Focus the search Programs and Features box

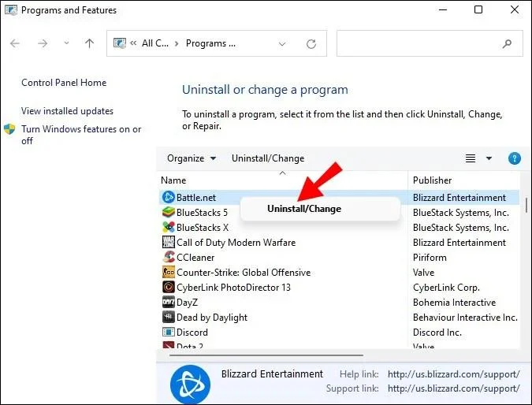click(430, 43)
